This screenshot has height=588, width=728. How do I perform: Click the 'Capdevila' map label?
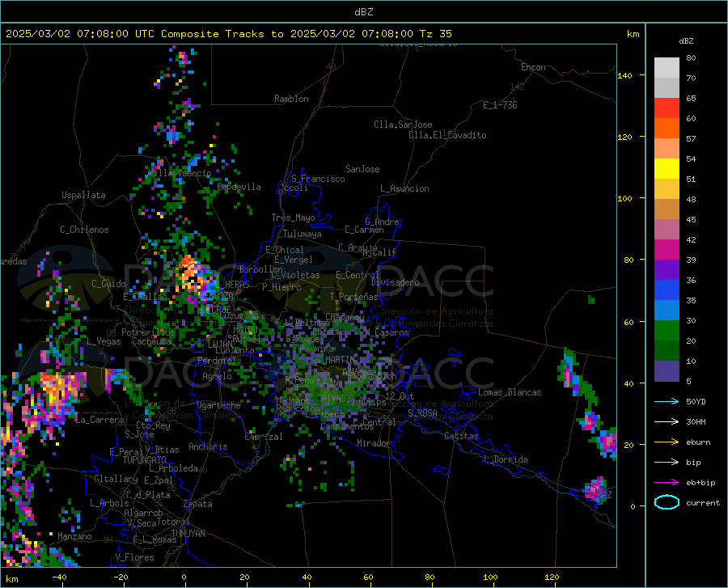click(239, 187)
